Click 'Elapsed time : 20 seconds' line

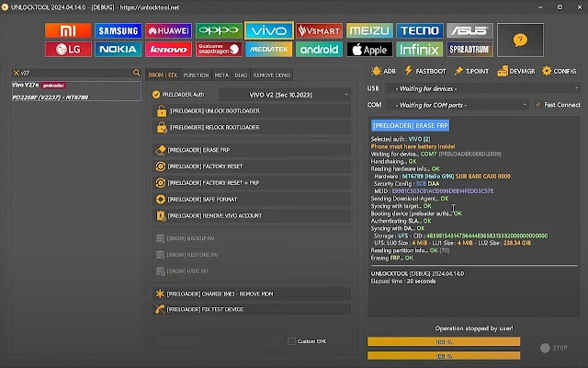tap(403, 282)
